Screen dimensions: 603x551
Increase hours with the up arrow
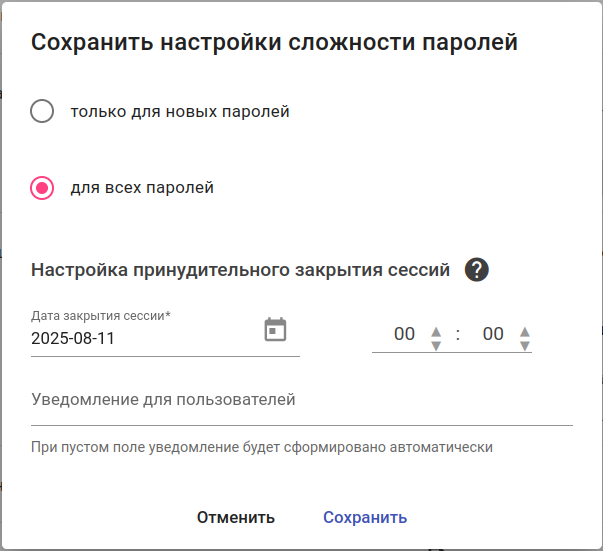435,331
